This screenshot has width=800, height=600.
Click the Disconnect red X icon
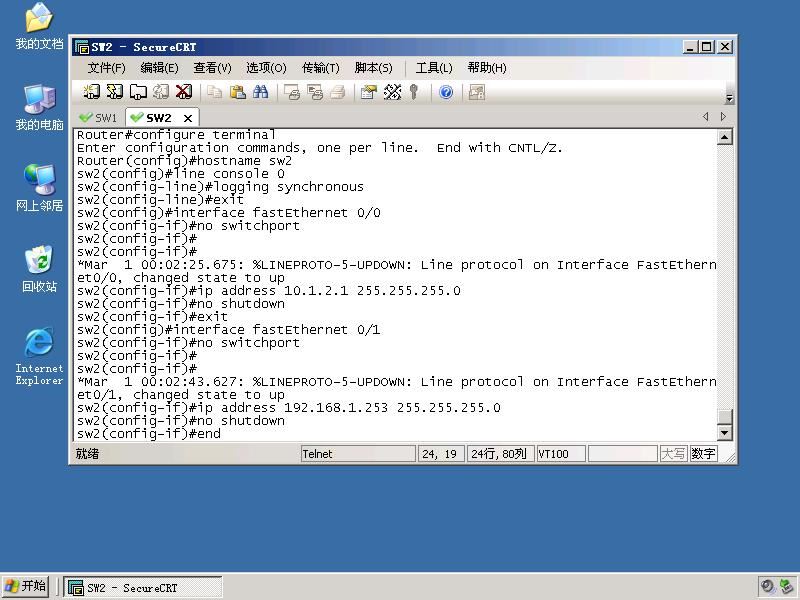click(184, 92)
